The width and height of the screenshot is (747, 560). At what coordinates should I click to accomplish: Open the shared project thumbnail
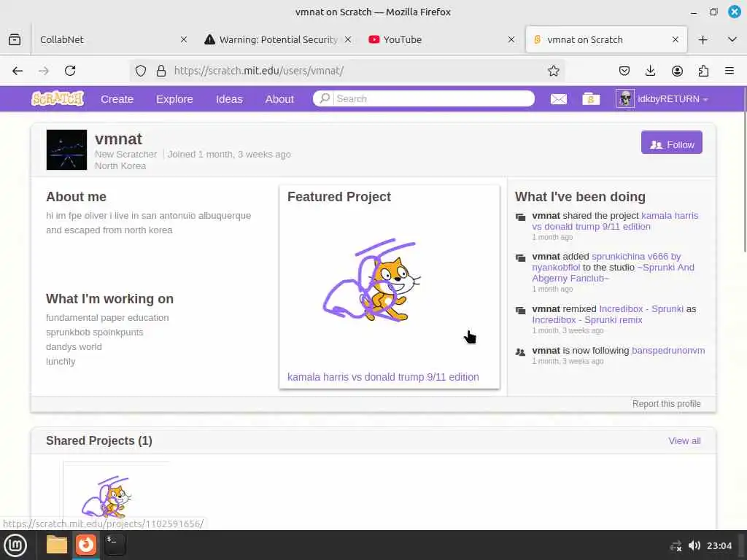tap(117, 495)
